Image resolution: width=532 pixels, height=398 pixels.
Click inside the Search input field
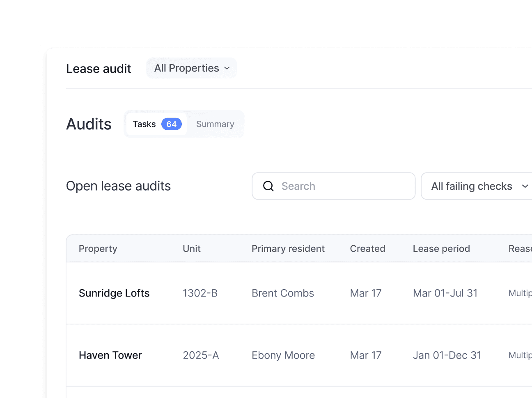[332, 186]
